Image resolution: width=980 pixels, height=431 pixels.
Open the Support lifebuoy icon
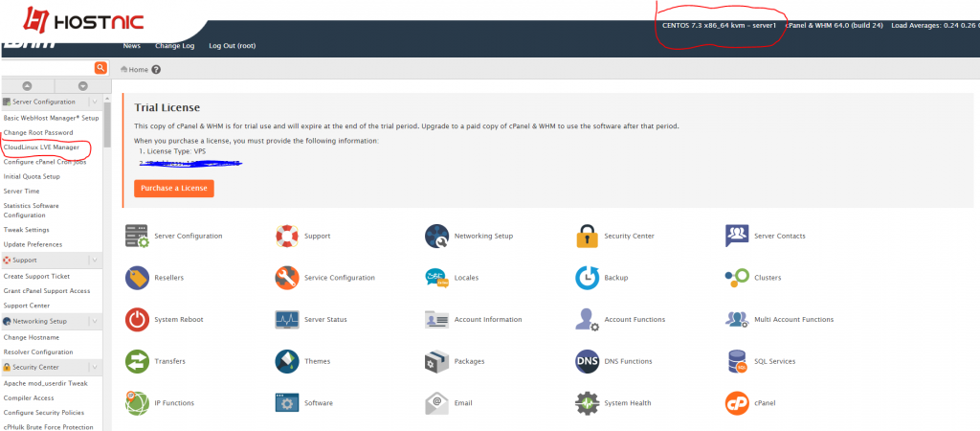coord(287,236)
